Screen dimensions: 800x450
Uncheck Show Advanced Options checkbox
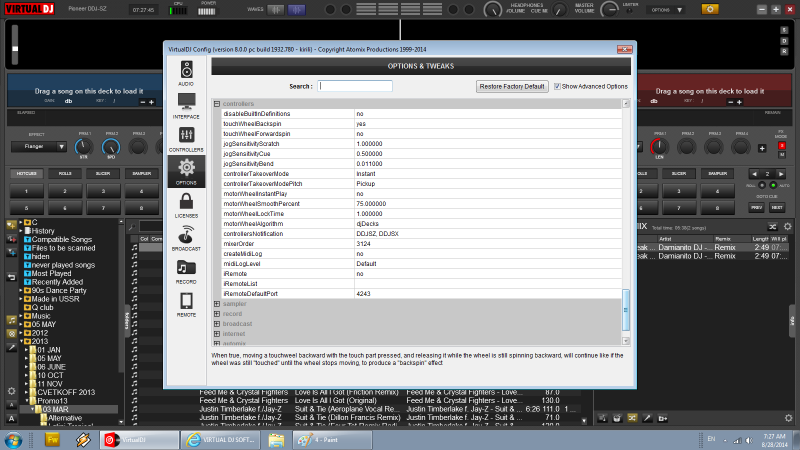click(558, 86)
